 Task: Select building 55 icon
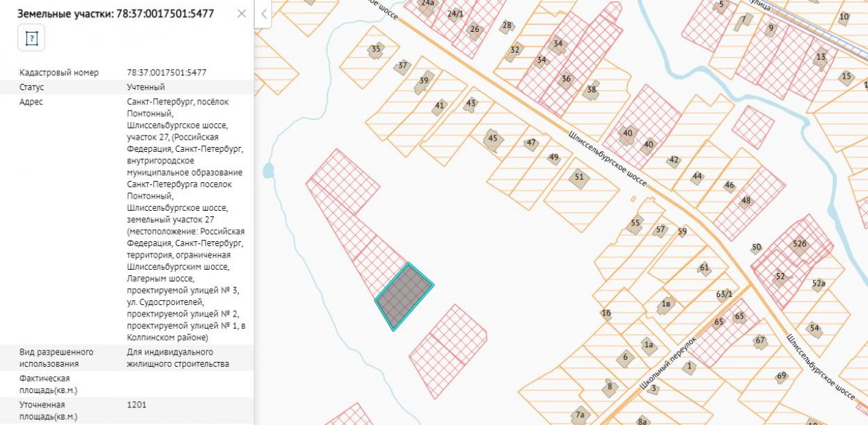pos(635,223)
